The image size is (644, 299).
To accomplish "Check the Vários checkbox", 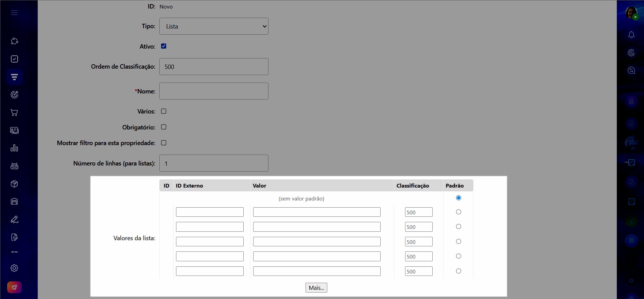I will [x=163, y=111].
